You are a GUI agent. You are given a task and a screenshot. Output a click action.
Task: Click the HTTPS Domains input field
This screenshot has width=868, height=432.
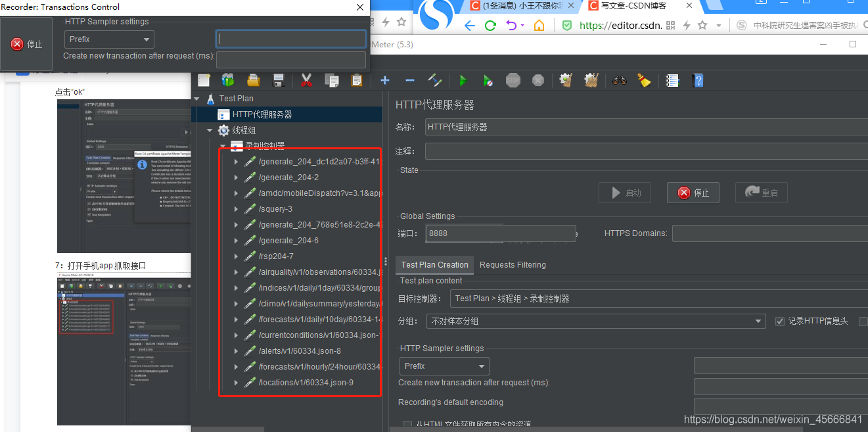pos(769,233)
